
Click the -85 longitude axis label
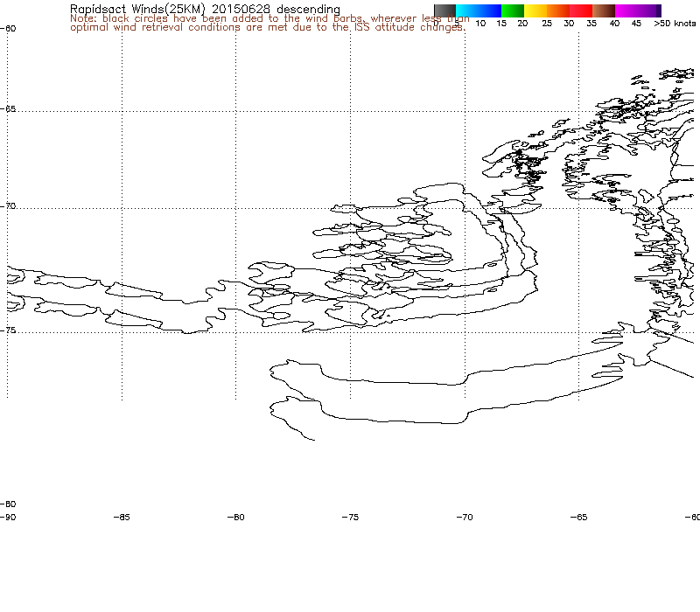tap(122, 518)
